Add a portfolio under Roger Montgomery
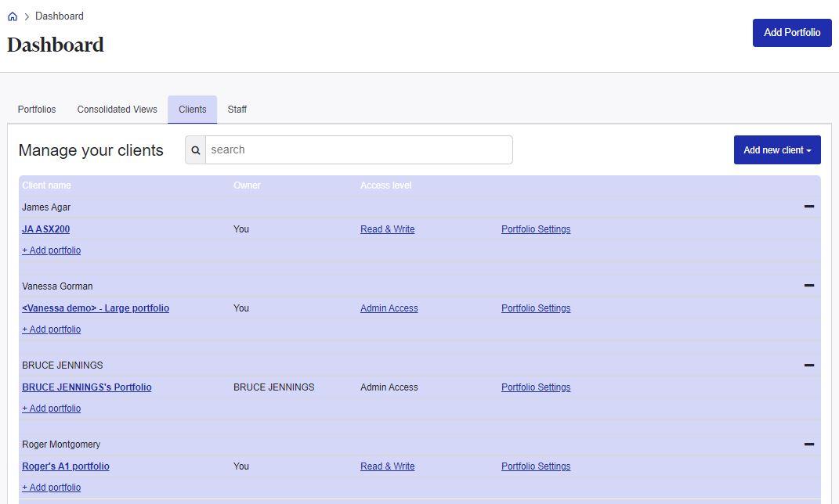 pos(51,487)
